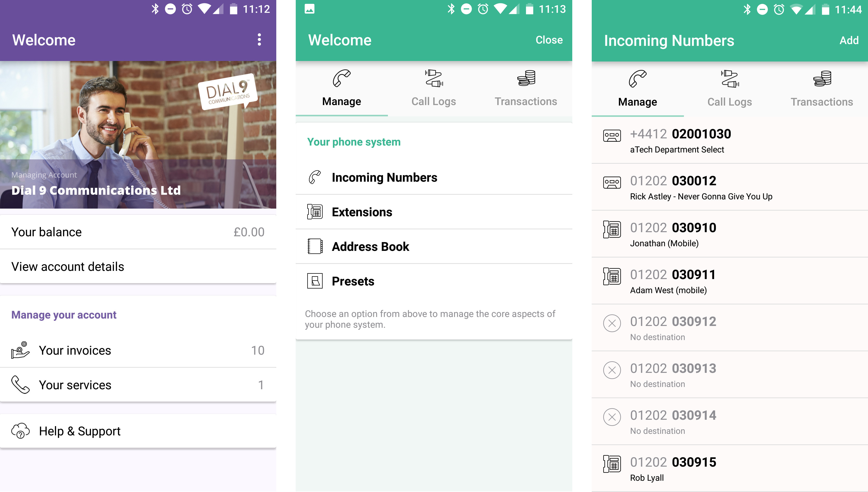Click no-destination icon for number 030912
The height and width of the screenshot is (492, 868).
click(613, 322)
